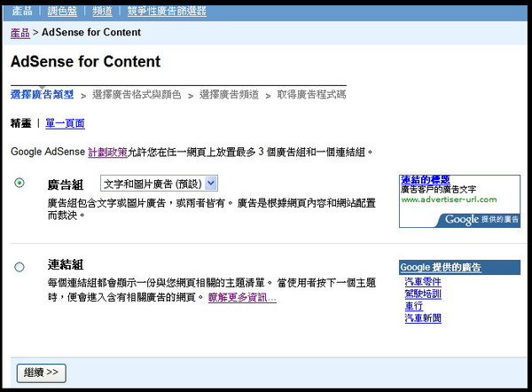Image resolution: width=532 pixels, height=392 pixels.
Task: Click the 汽車零件 sample link
Action: (423, 281)
